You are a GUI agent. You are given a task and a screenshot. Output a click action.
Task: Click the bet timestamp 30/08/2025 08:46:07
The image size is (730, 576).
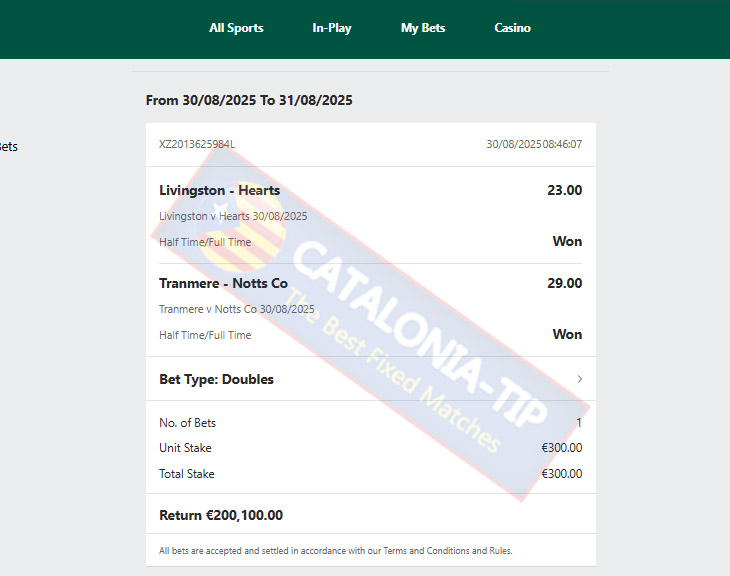click(x=534, y=144)
